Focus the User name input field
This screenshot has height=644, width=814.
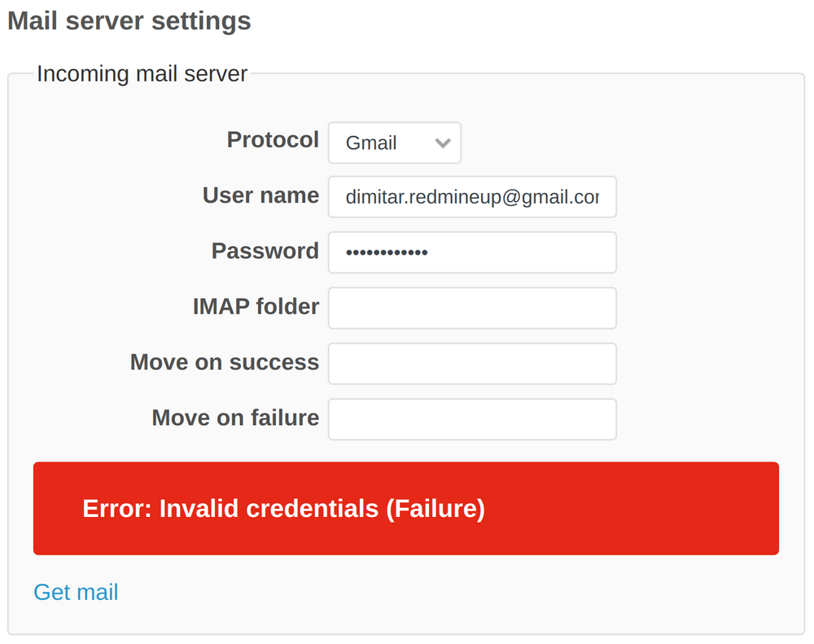point(472,197)
